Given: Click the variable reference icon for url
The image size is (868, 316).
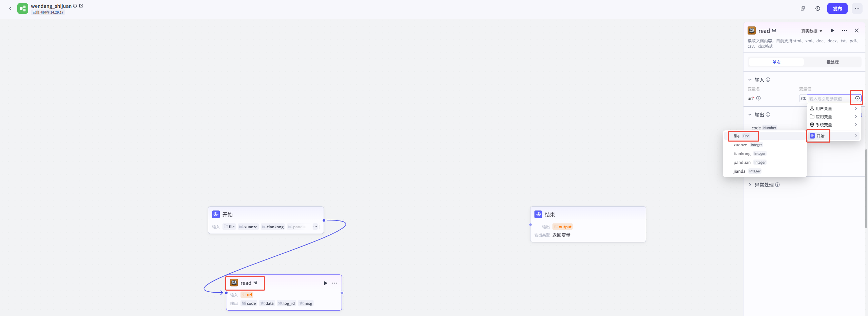Looking at the screenshot, I should click(857, 98).
